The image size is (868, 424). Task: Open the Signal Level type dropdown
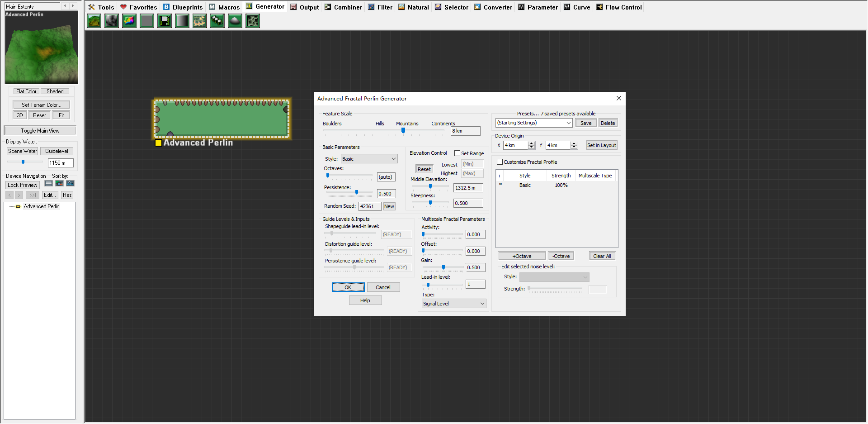[453, 304]
